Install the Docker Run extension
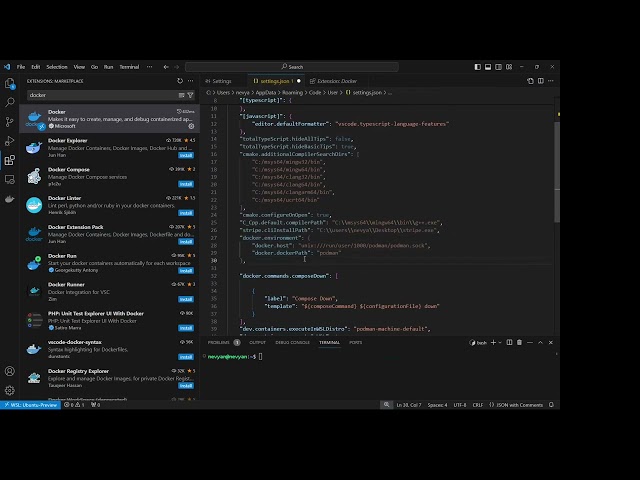The image size is (640, 480). tap(186, 271)
